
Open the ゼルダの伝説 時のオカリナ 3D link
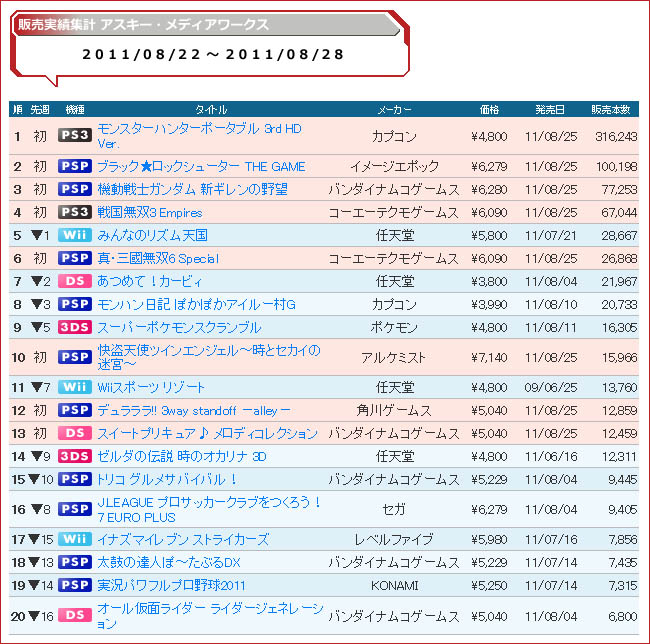(x=182, y=457)
